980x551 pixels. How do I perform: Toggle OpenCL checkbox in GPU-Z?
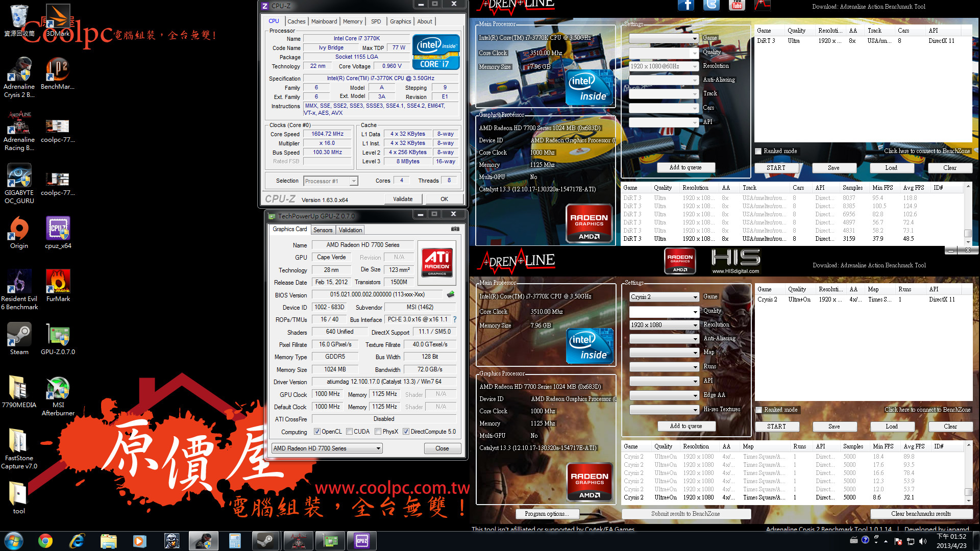(x=317, y=432)
